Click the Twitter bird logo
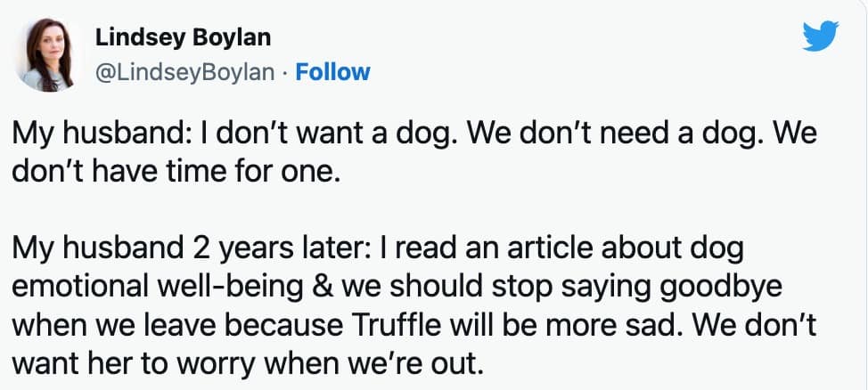Image resolution: width=868 pixels, height=390 pixels. pyautogui.click(x=821, y=37)
